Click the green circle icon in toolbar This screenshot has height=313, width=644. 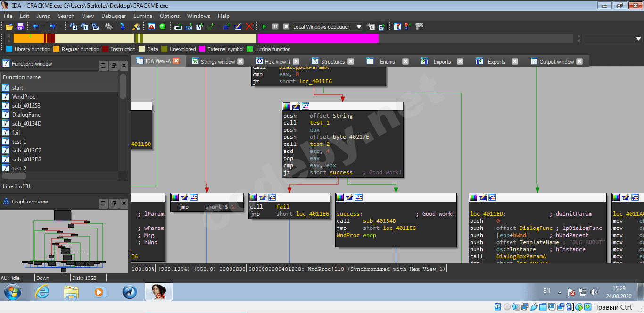[x=163, y=26]
